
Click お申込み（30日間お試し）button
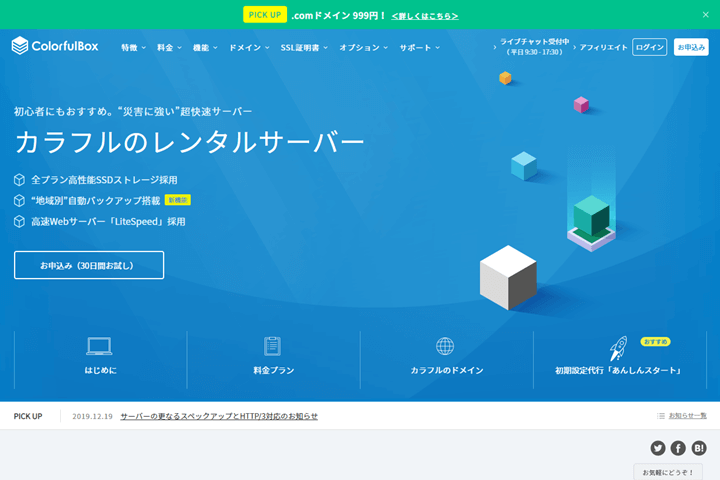click(89, 265)
